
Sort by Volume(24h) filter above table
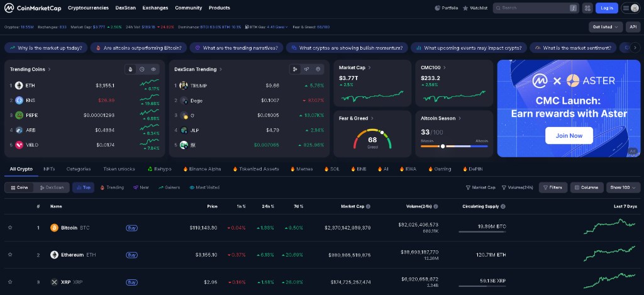[517, 187]
